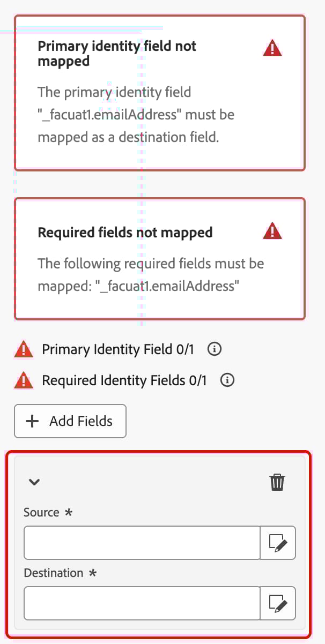Image resolution: width=325 pixels, height=644 pixels.
Task: Click the plus icon in Add Fields
Action: click(x=33, y=421)
